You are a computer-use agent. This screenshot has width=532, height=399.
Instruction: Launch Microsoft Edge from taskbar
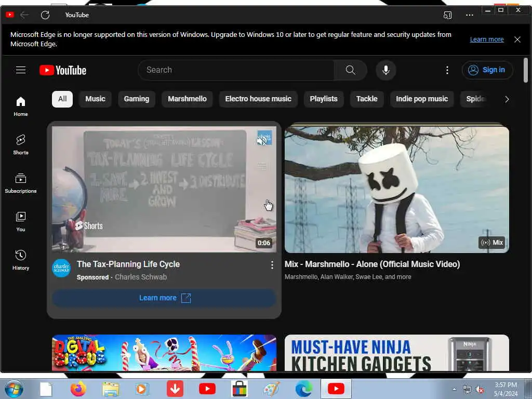pos(303,389)
